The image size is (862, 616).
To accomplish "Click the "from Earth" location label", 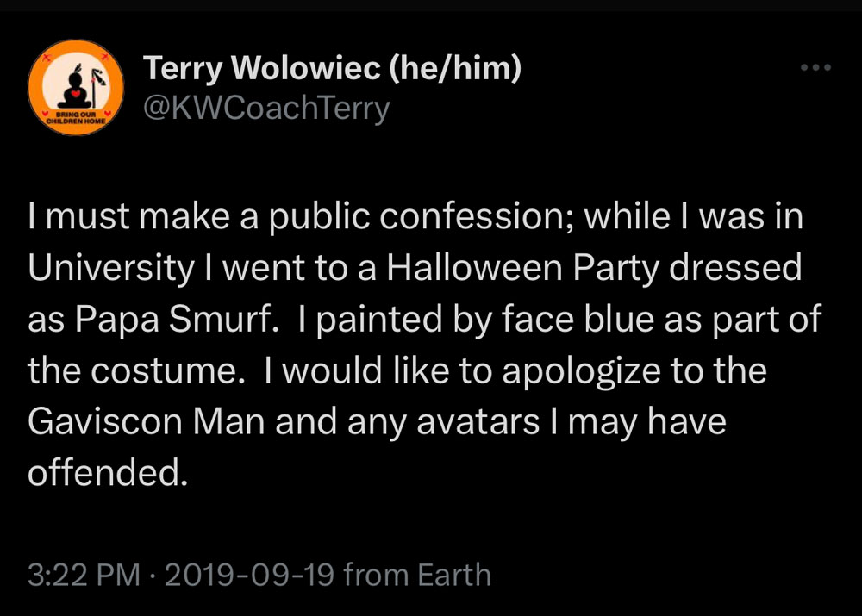I will coord(417,575).
